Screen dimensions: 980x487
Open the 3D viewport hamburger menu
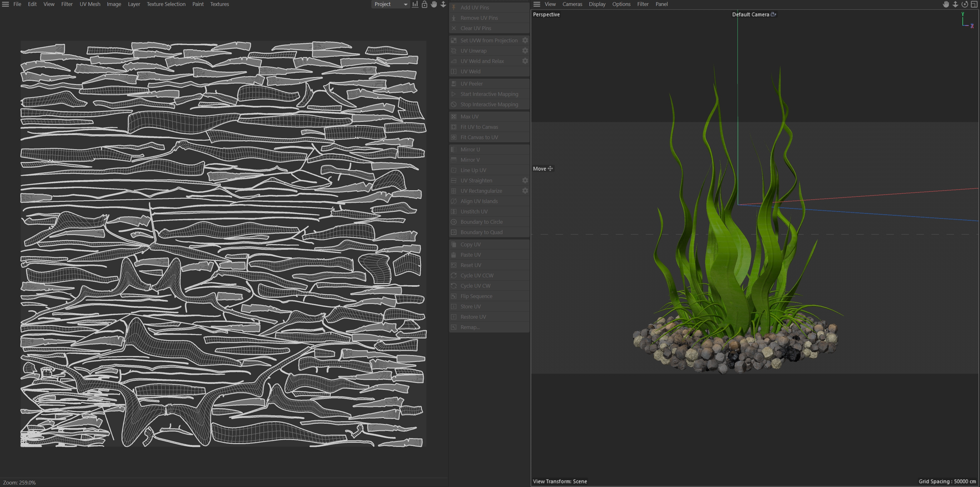537,4
